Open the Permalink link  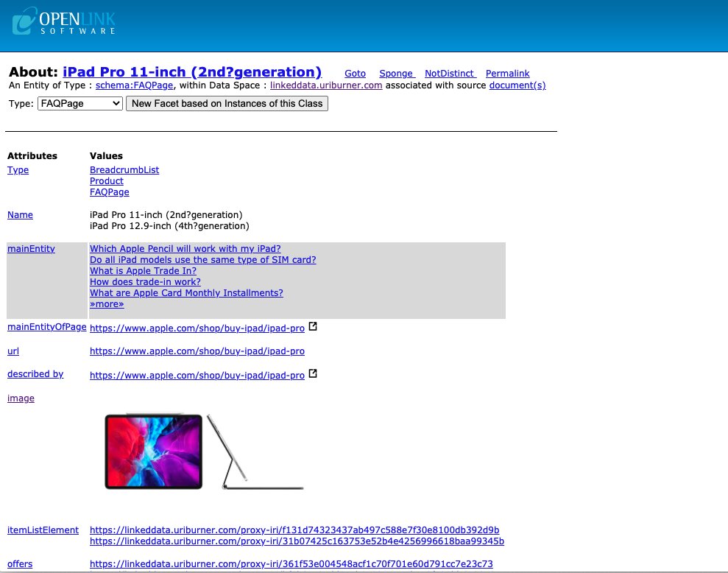[x=507, y=74]
